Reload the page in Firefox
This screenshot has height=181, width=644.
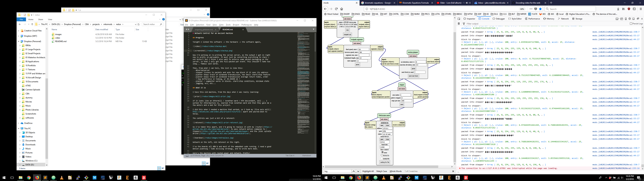pyautogui.click(x=336, y=9)
